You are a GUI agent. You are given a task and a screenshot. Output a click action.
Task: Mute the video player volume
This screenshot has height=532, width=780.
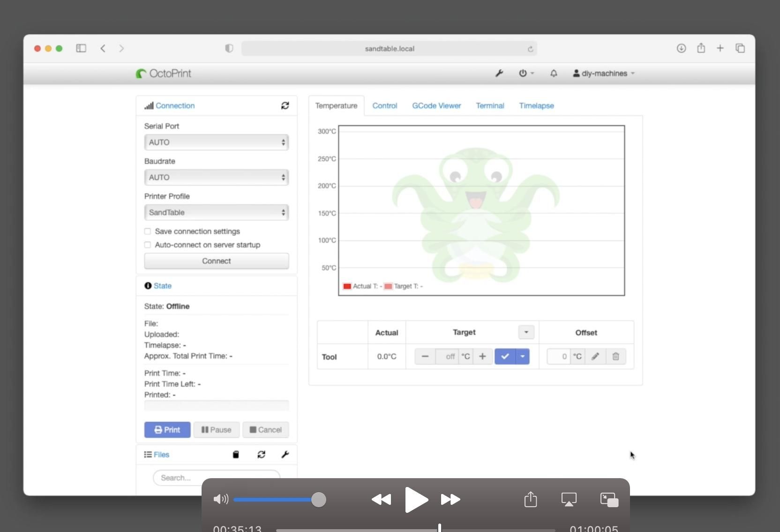pos(221,499)
